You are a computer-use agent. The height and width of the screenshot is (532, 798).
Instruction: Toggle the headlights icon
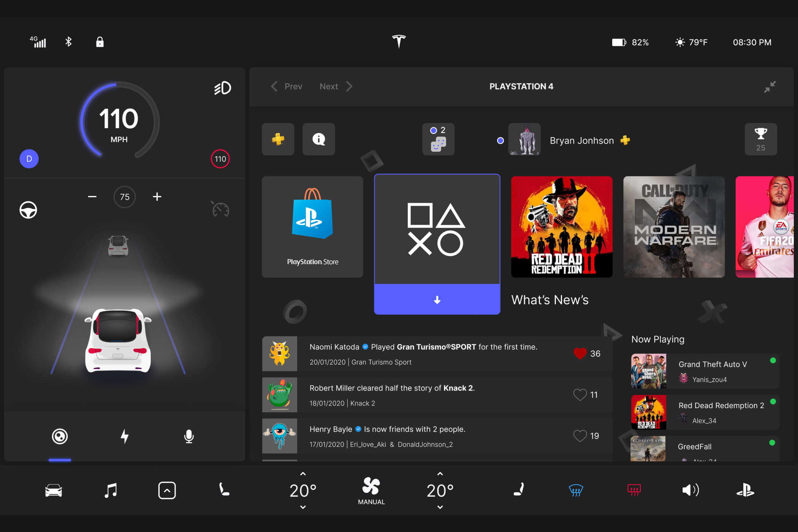tap(223, 88)
